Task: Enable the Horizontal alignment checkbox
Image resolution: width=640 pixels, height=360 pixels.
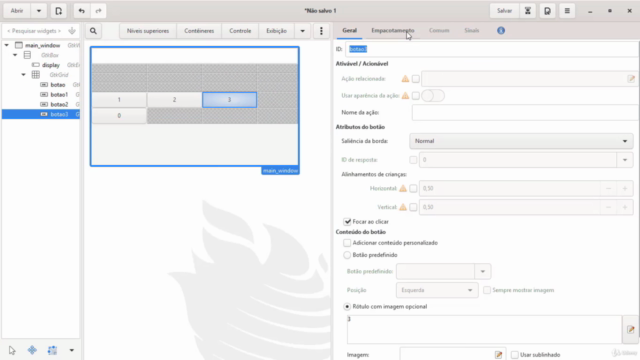Action: [413, 188]
